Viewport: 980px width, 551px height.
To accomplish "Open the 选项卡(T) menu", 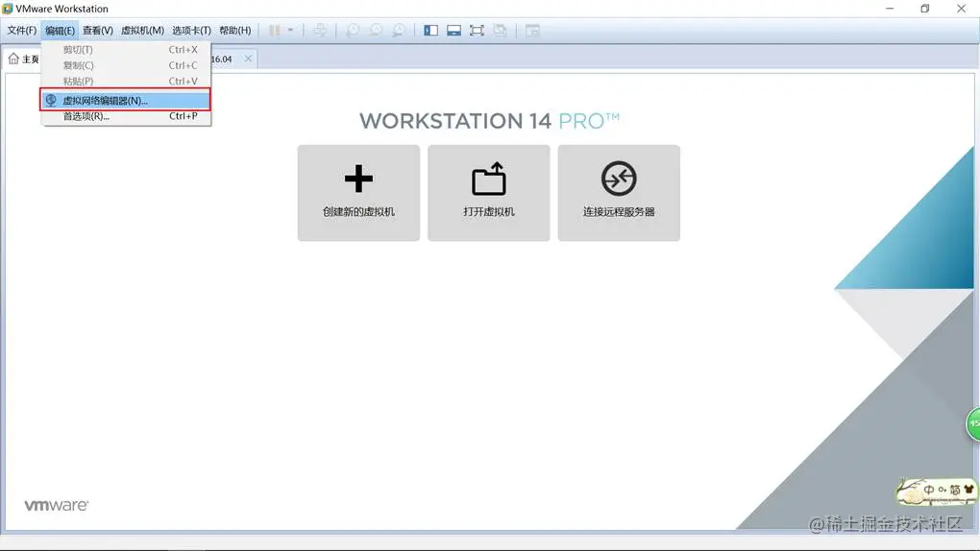I will coord(191,30).
